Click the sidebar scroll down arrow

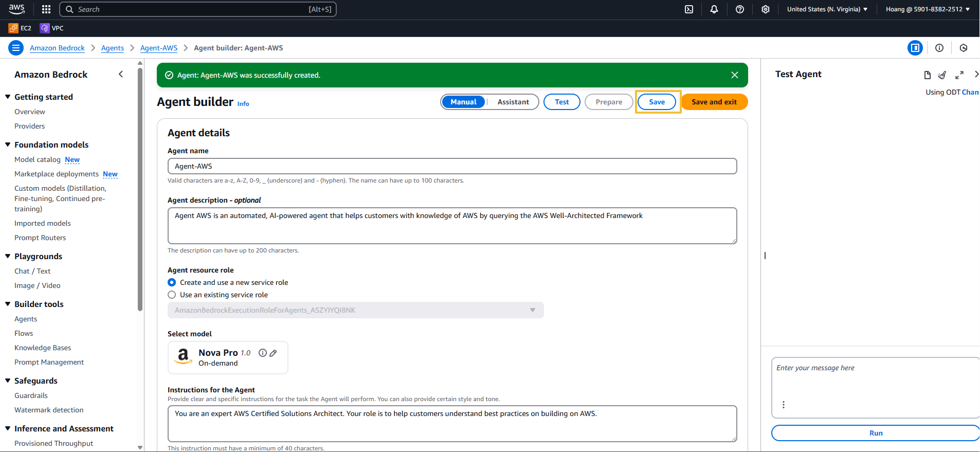click(x=140, y=447)
